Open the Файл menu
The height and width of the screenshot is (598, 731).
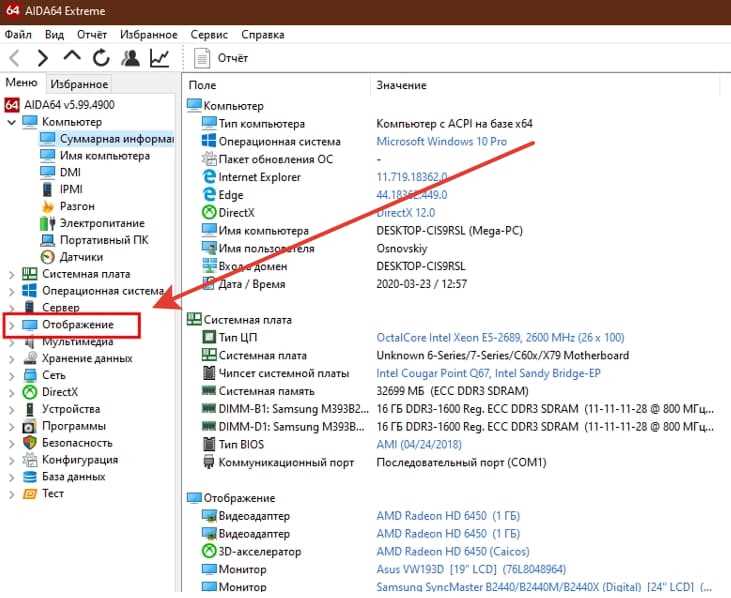point(18,35)
